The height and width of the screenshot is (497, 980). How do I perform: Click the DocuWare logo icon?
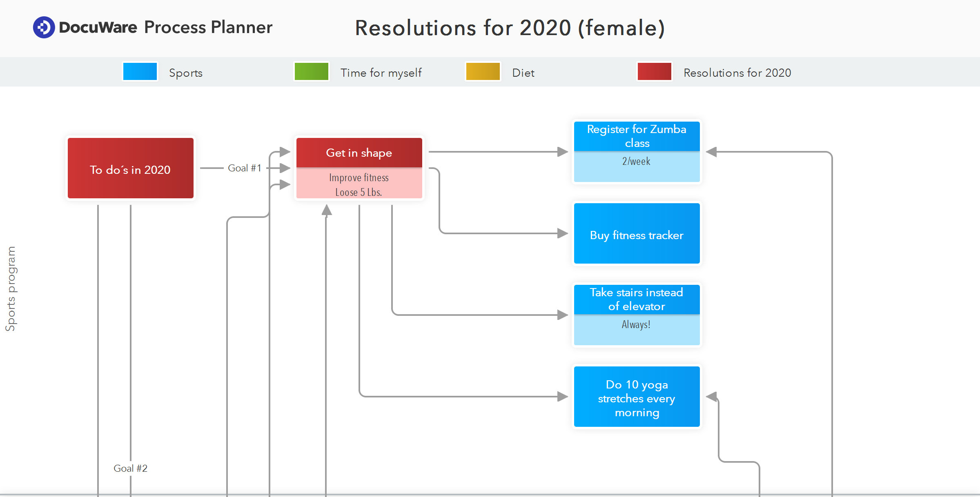coord(44,27)
